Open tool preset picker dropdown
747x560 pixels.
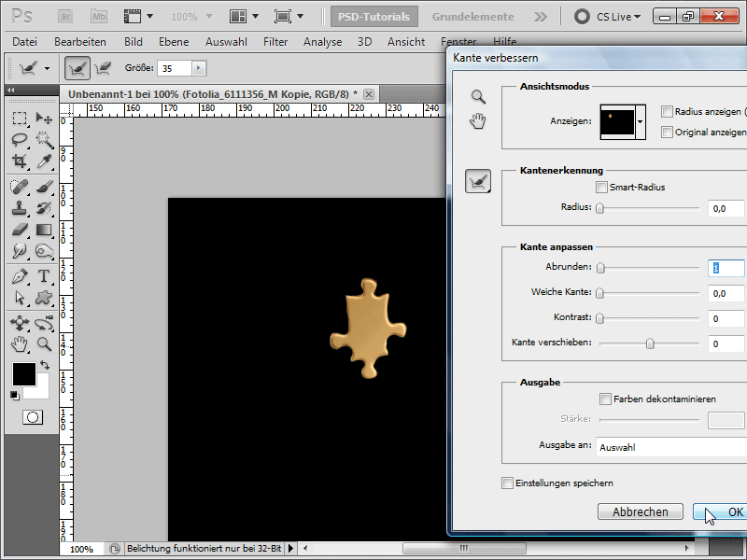point(47,68)
